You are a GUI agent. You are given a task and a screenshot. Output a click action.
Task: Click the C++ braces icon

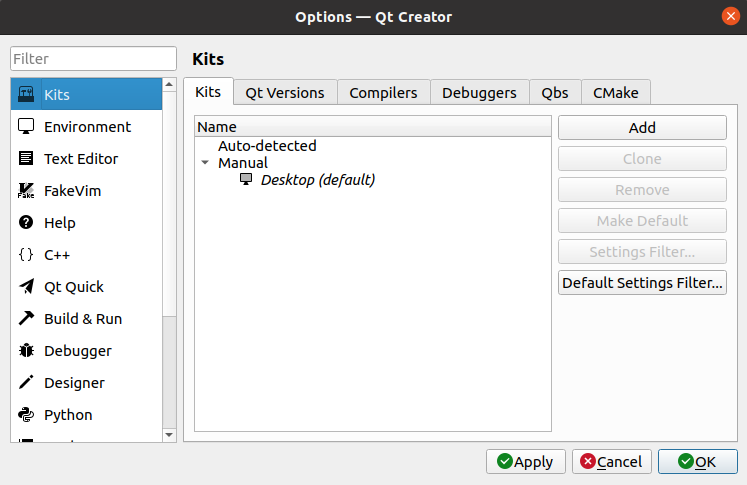26,254
